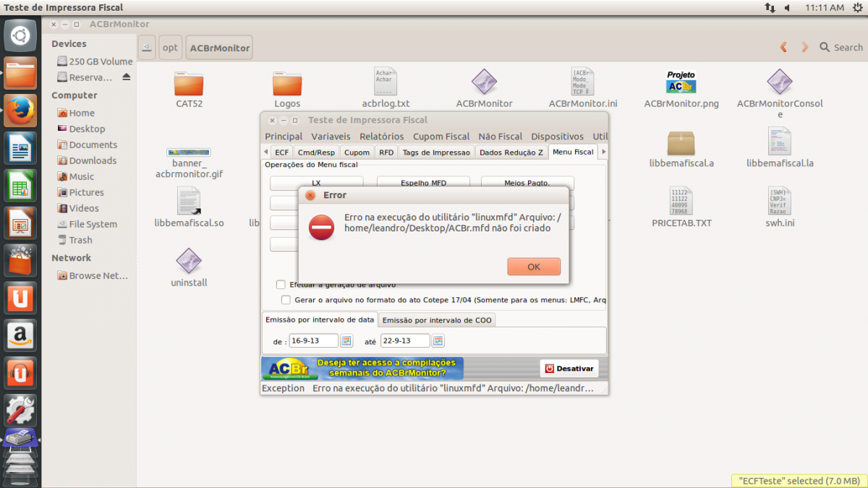Open network indicator in top panel

tap(769, 7)
